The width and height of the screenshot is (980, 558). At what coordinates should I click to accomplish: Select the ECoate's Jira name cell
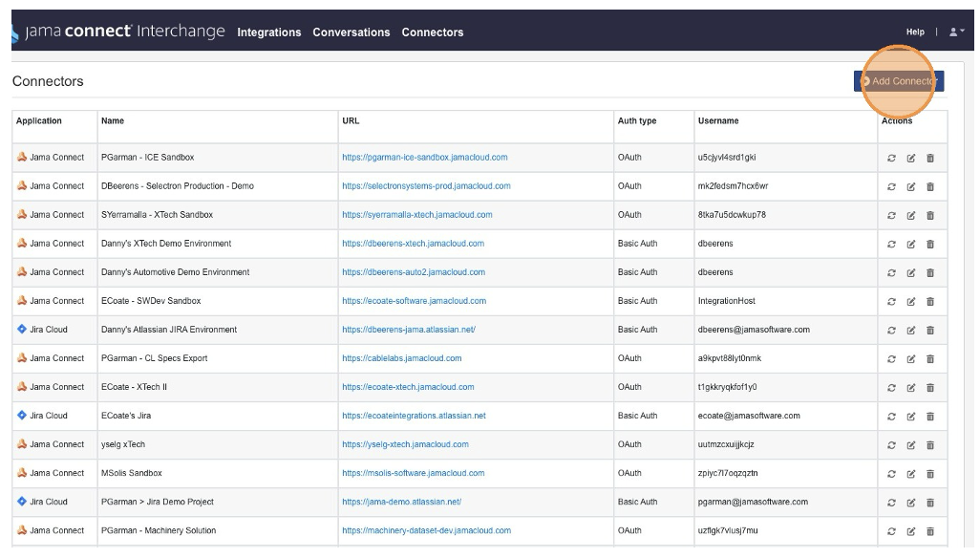click(x=218, y=417)
